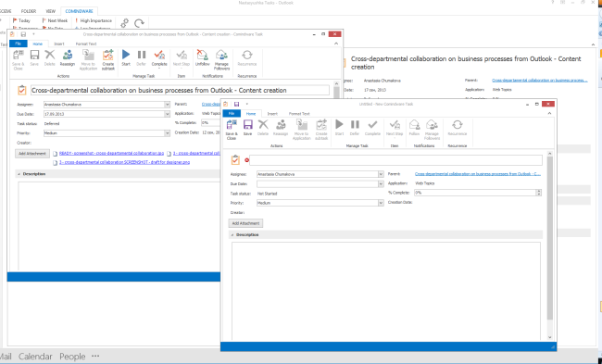Click Save & Close in Content creation window
The width and height of the screenshot is (602, 364).
pos(18,60)
